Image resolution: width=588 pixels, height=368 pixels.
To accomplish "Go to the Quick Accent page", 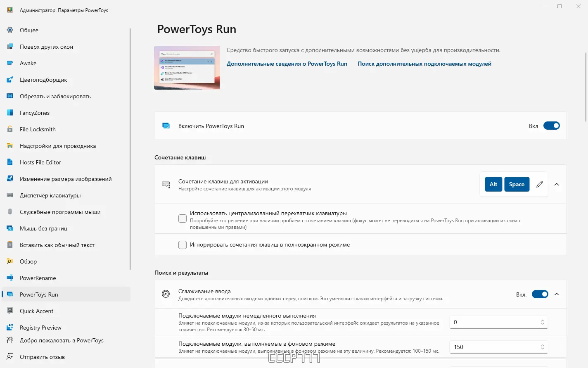I will 66,311.
